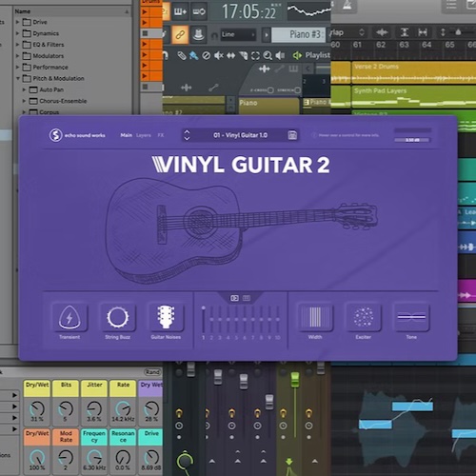Click the echo sound works logo
This screenshot has width=476, height=476.
pyautogui.click(x=77, y=135)
